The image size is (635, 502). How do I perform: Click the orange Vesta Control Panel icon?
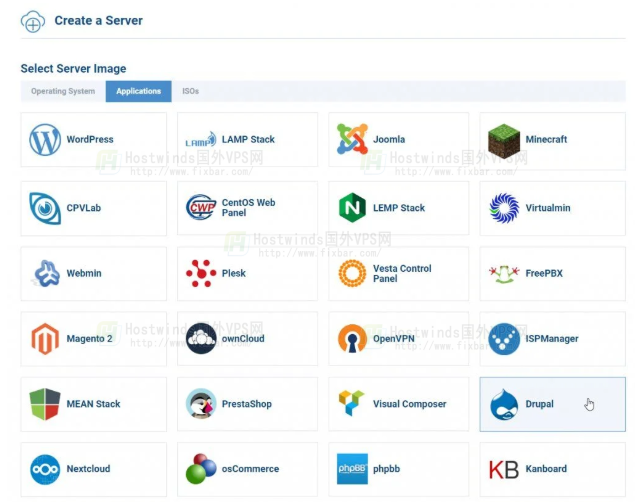[x=352, y=273]
